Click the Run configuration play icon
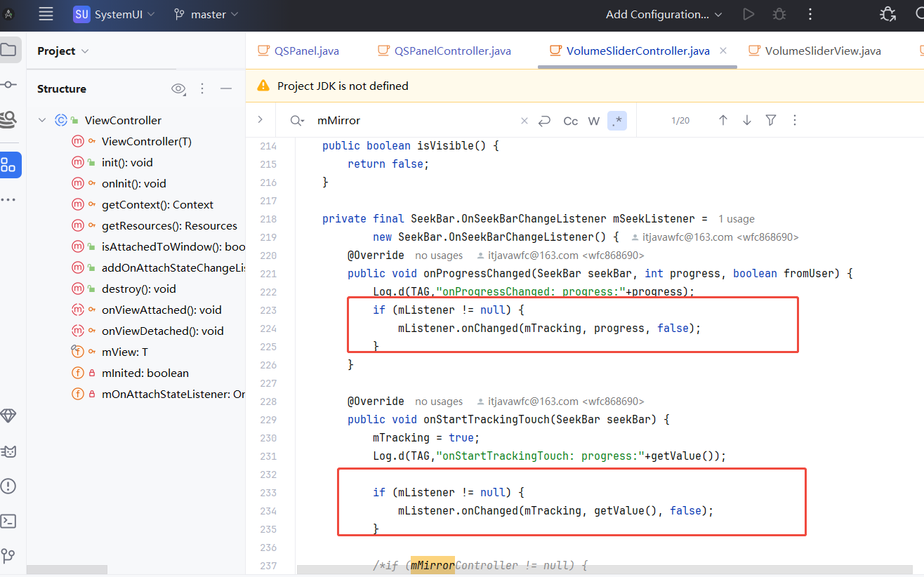The image size is (924, 577). click(x=748, y=14)
